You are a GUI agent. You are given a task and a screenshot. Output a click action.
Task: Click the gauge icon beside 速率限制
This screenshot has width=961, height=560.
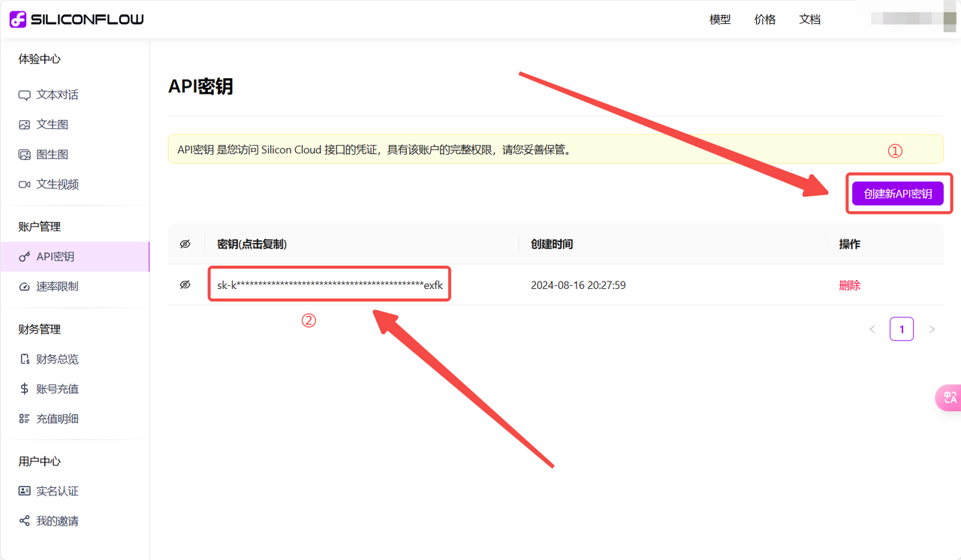(x=24, y=287)
